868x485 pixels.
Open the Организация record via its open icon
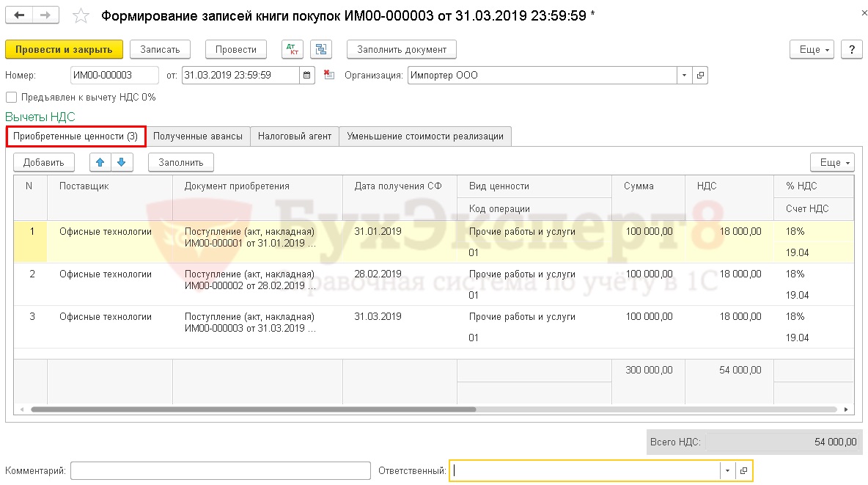[x=700, y=75]
